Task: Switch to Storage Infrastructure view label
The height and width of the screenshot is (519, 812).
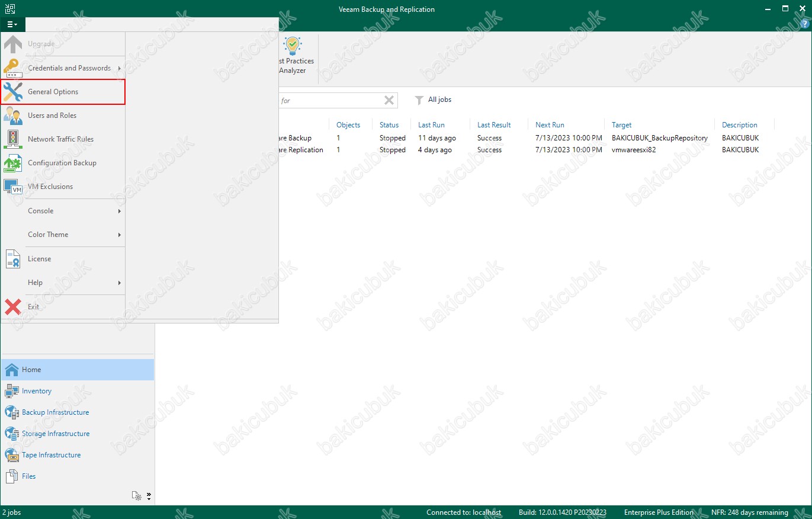Action: click(56, 434)
